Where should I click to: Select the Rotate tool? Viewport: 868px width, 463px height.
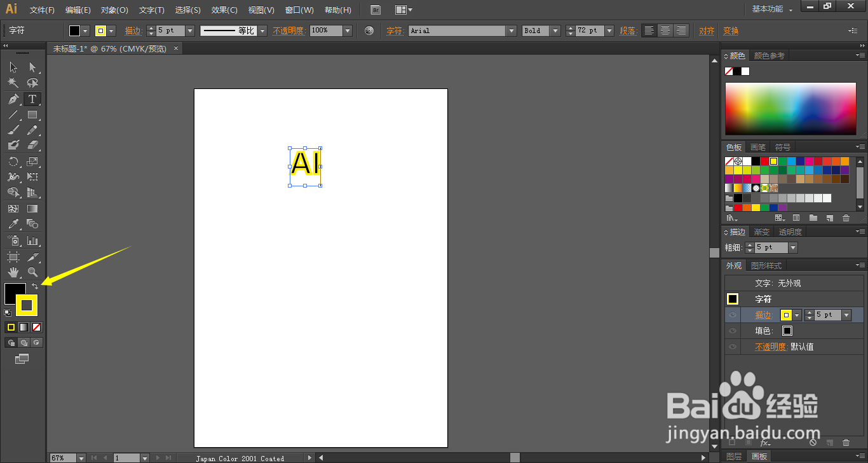[13, 162]
